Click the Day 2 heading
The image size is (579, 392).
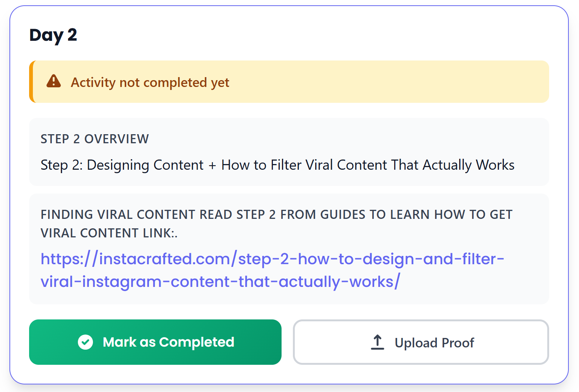53,35
